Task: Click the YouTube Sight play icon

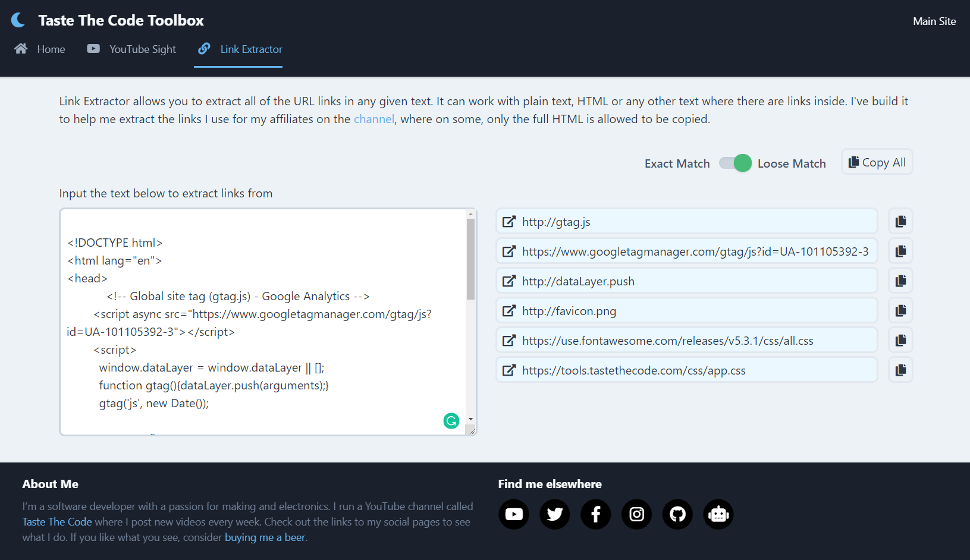Action: tap(93, 49)
